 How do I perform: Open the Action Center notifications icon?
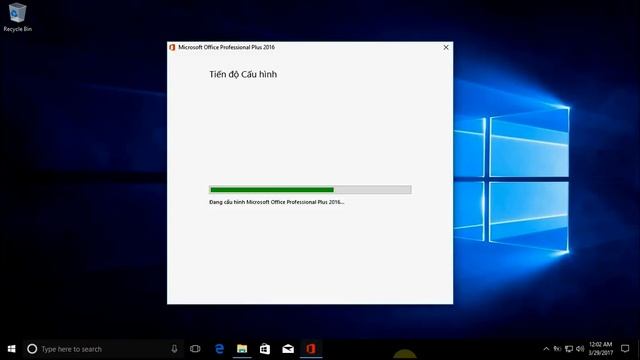(625, 349)
